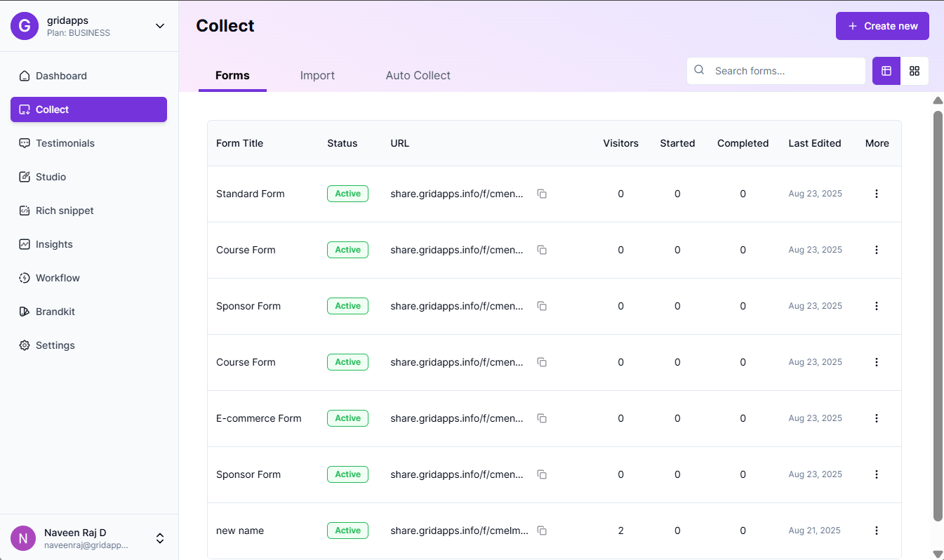Copy the 'new name' form URL
This screenshot has width=944, height=560.
[542, 531]
